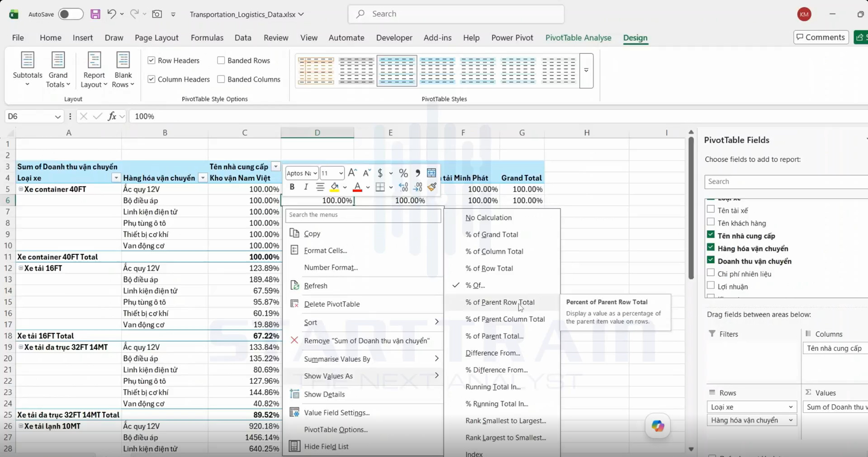Choose % of Grand Total option
Viewport: 868px width, 457px height.
(492, 234)
